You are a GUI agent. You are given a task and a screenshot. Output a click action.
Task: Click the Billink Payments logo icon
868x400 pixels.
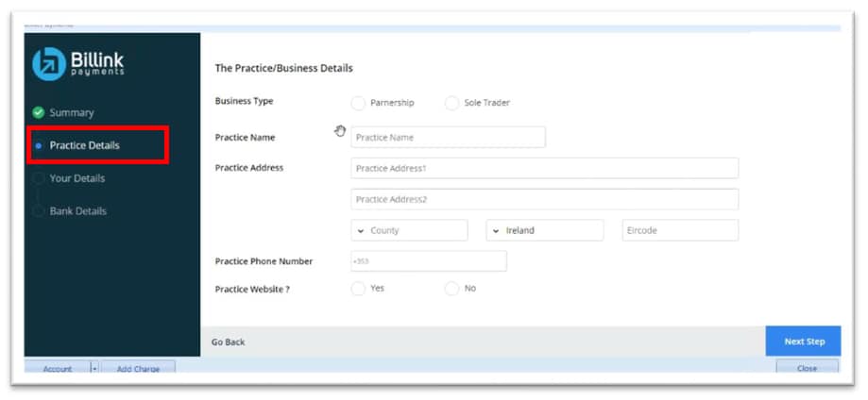(x=48, y=64)
